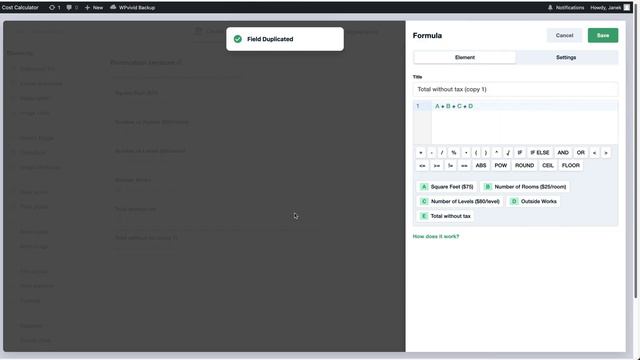This screenshot has width=640, height=360.
Task: Cancel editing the formula
Action: 564,36
